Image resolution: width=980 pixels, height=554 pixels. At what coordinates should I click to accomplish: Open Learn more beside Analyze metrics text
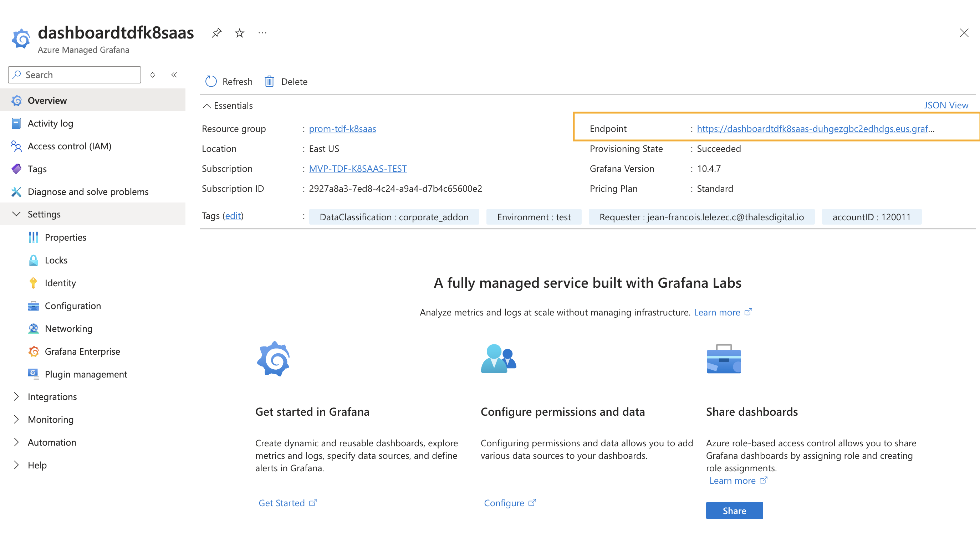tap(723, 312)
